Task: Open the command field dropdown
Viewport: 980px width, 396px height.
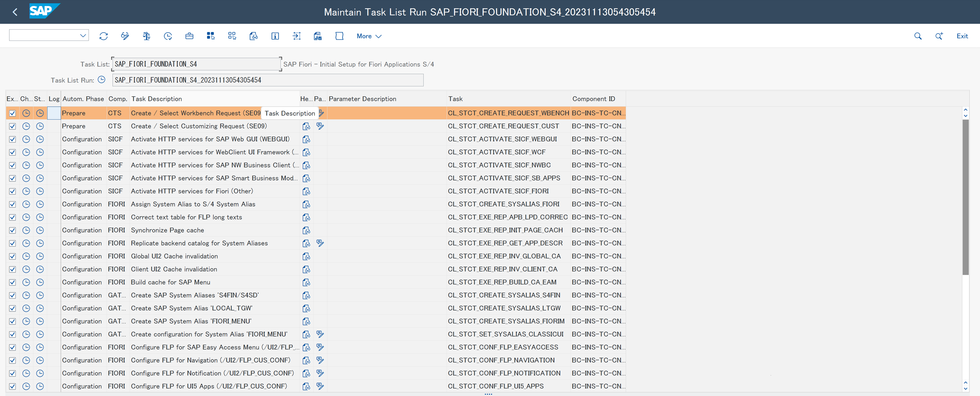Action: [x=83, y=36]
